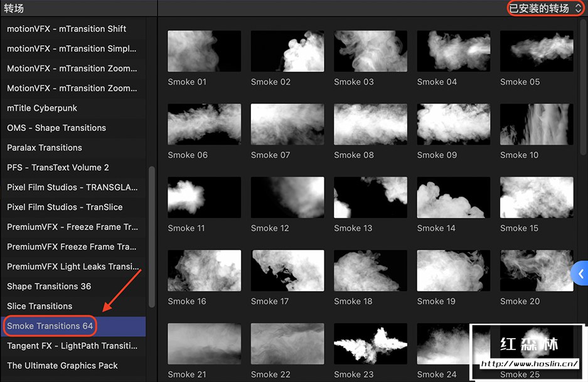Image resolution: width=588 pixels, height=382 pixels.
Task: Select the Smoke 01 transition thumbnail
Action: click(x=205, y=51)
